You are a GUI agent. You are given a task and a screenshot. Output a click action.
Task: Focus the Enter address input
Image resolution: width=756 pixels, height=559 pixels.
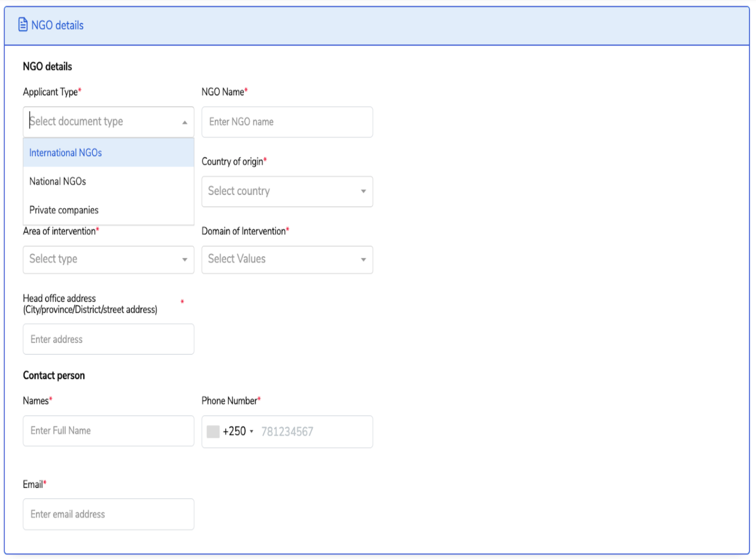[108, 339]
